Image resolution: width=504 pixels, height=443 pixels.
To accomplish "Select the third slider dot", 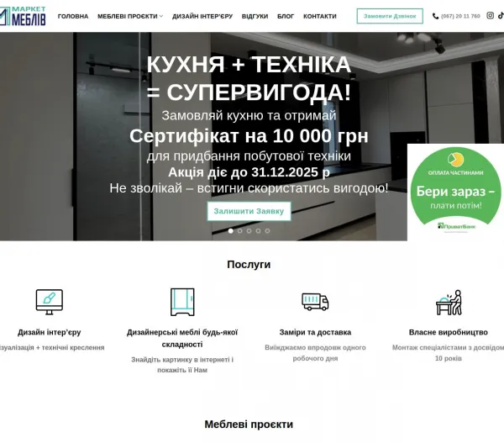I will 249,230.
